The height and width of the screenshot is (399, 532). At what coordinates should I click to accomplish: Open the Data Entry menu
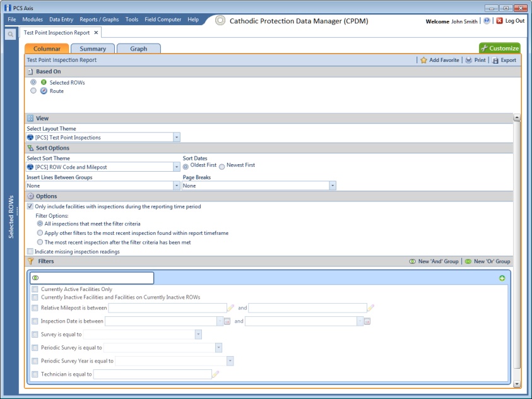(61, 20)
